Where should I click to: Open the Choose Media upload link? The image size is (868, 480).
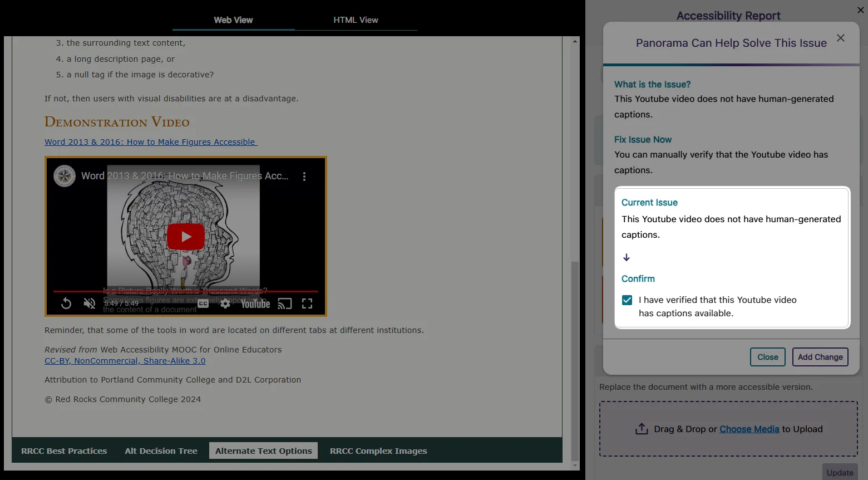(749, 429)
